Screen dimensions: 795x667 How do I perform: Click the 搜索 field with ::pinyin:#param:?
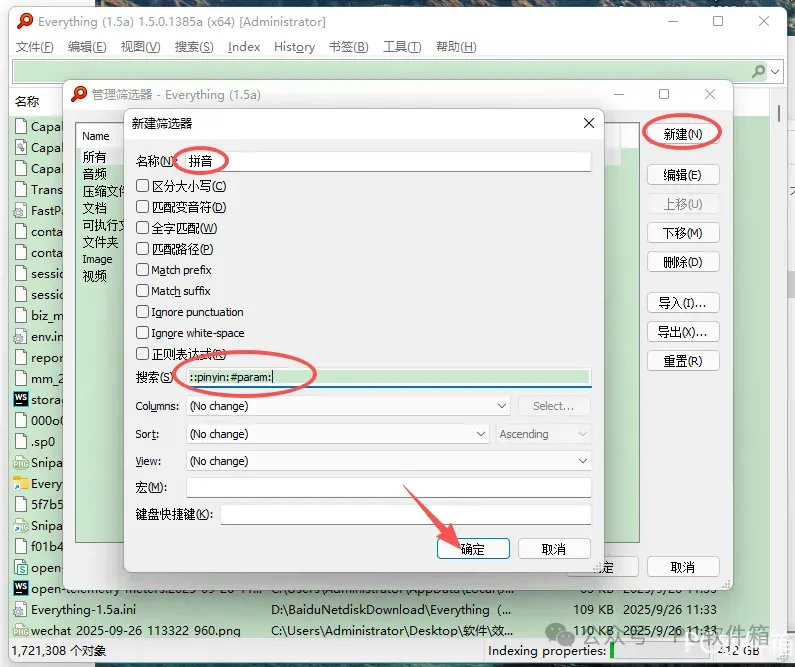tap(388, 377)
